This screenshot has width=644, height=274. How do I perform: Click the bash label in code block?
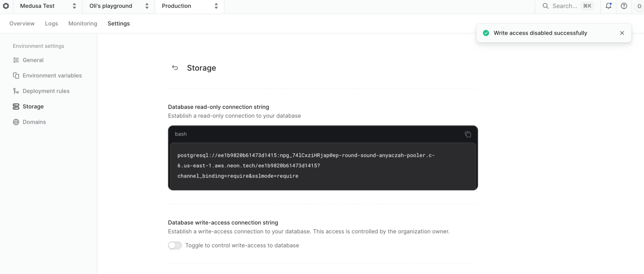coord(181,134)
